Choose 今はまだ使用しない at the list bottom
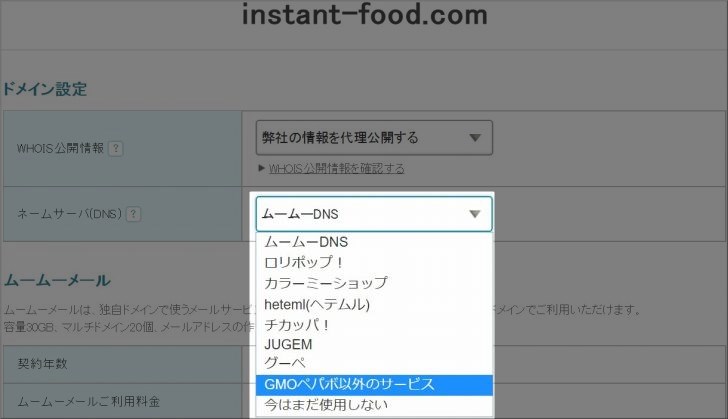 (325, 405)
